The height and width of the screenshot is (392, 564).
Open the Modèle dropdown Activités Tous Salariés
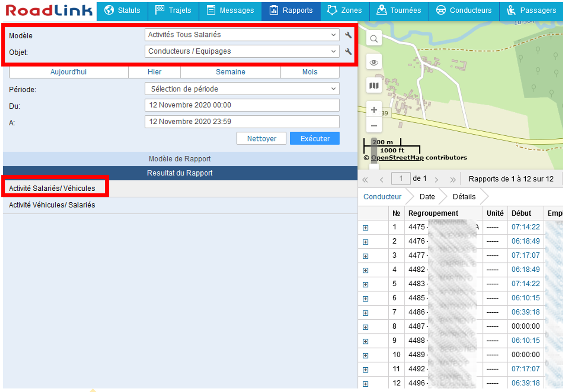pos(242,35)
